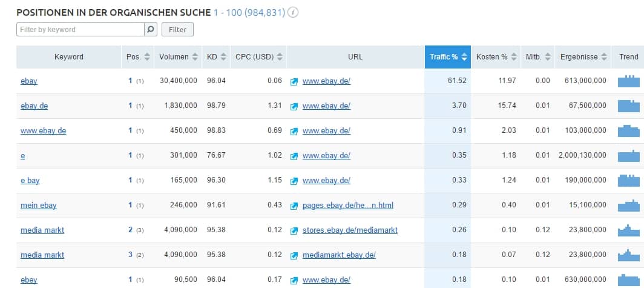Open external link icon beside mediamarkt.ebay.de
The width and height of the screenshot is (644, 288).
click(x=294, y=255)
